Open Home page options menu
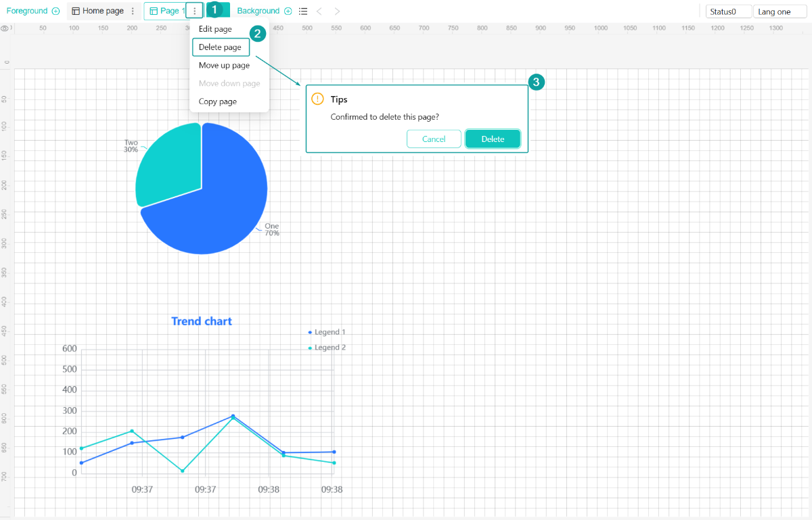 [133, 11]
